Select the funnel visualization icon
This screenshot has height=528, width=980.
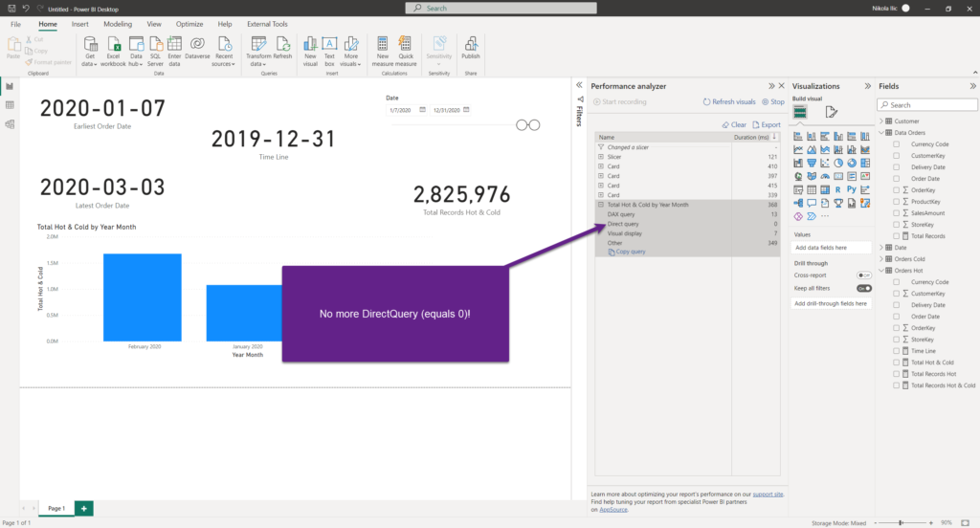click(x=812, y=163)
